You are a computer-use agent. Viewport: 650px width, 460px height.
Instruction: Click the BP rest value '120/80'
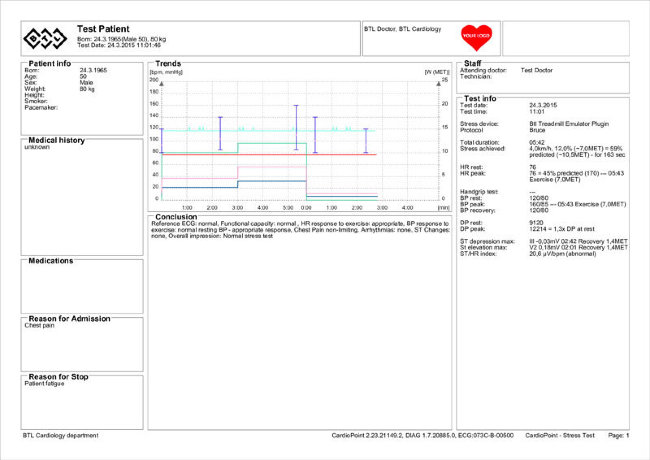pos(539,198)
